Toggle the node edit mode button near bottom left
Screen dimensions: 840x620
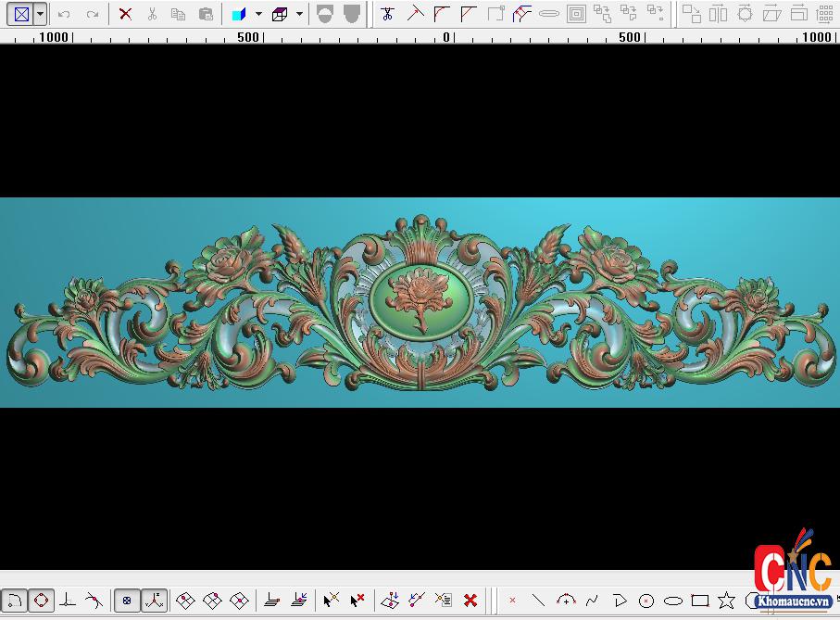[41, 601]
